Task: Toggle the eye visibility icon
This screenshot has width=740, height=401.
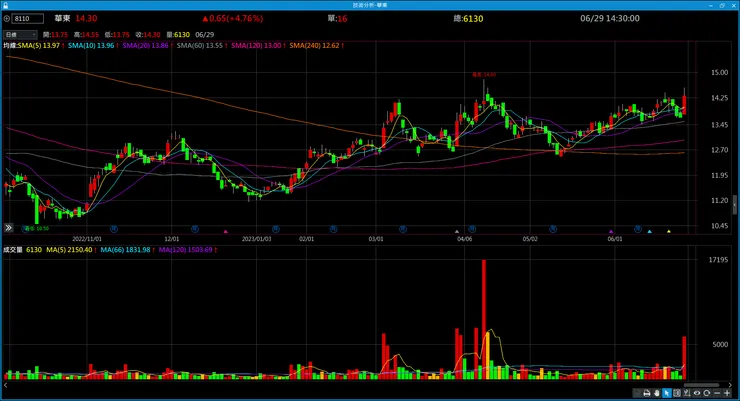Action: [x=697, y=393]
